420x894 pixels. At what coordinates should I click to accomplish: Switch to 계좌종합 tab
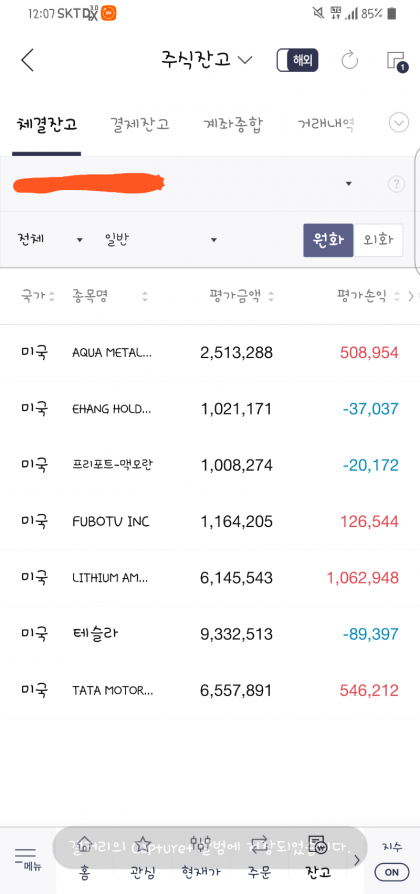coord(233,125)
